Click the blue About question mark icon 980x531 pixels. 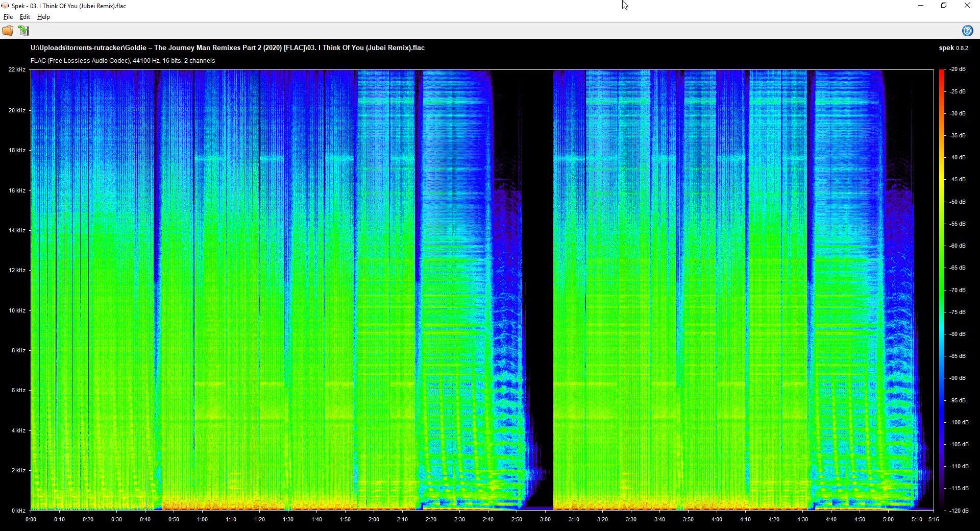click(x=967, y=31)
